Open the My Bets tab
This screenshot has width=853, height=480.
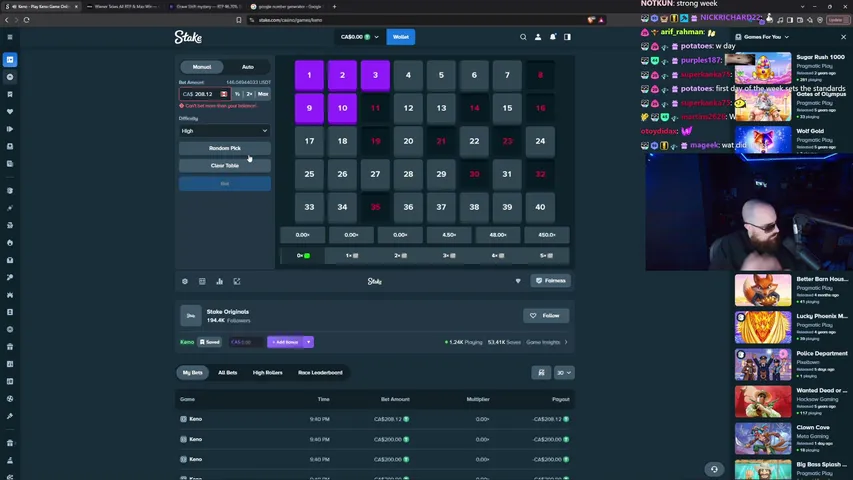click(x=193, y=373)
